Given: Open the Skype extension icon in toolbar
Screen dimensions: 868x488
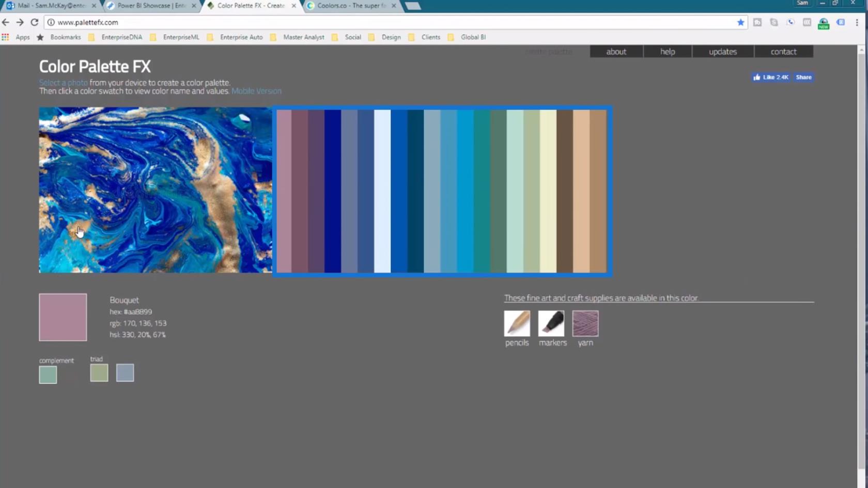Looking at the screenshot, I should coord(773,22).
